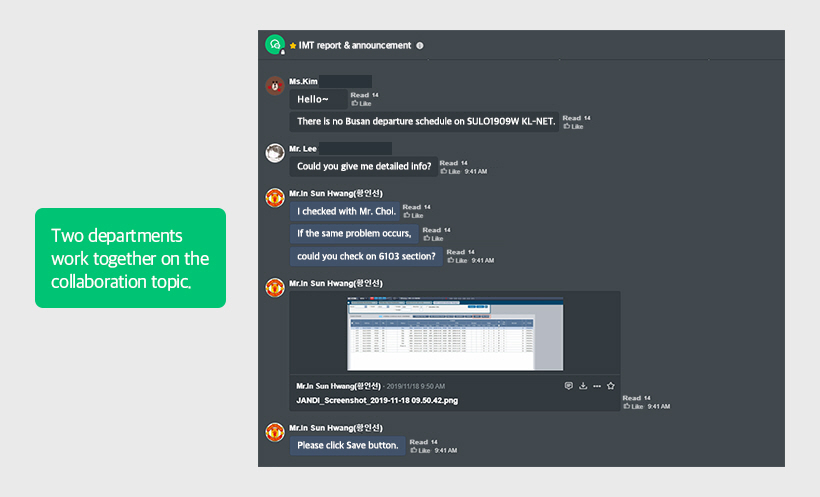Like the 'Hello~' message

[x=362, y=104]
